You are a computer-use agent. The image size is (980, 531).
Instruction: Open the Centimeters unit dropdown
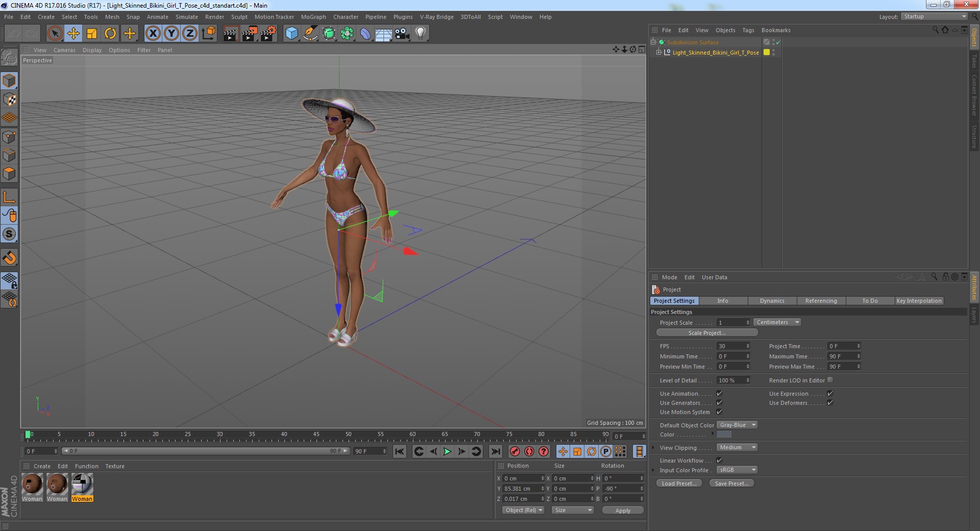(x=777, y=322)
